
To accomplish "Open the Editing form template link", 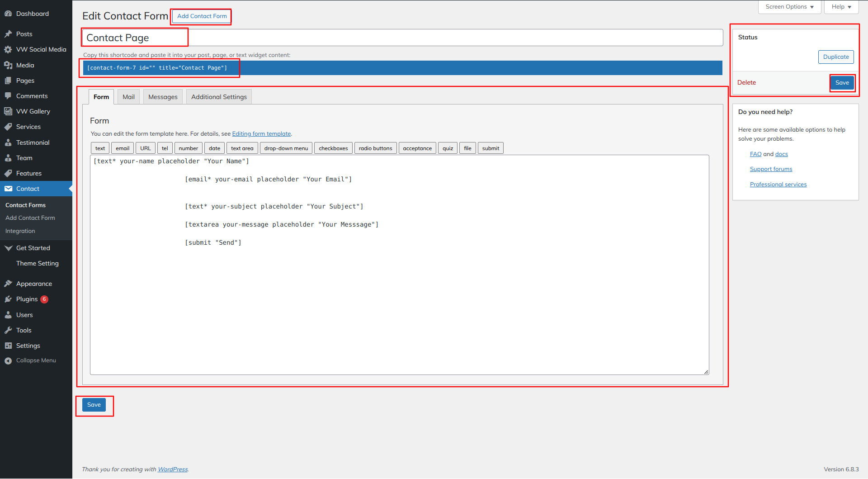I will tap(261, 134).
